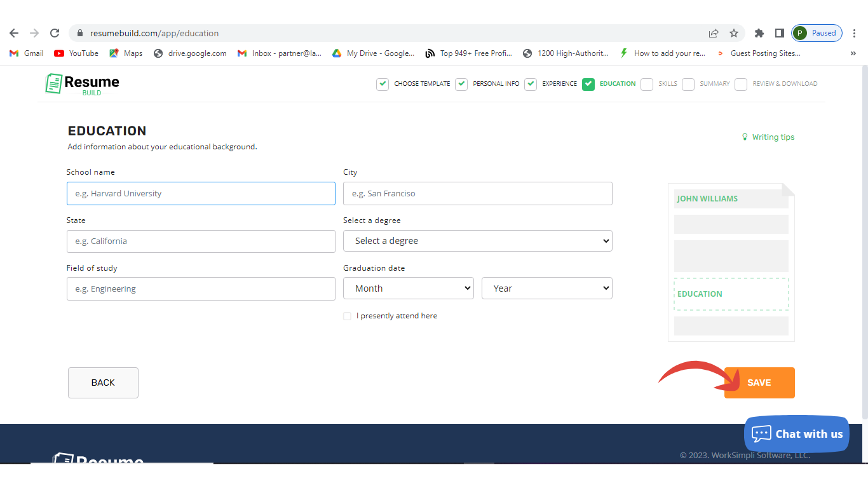
Task: Bookmark this page using the star icon
Action: 734,33
